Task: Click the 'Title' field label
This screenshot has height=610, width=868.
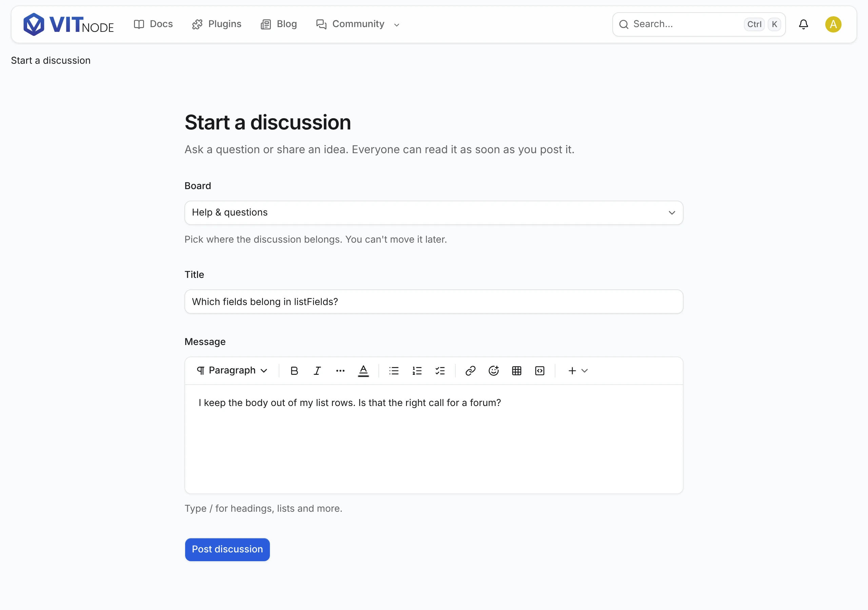Action: coord(194,275)
